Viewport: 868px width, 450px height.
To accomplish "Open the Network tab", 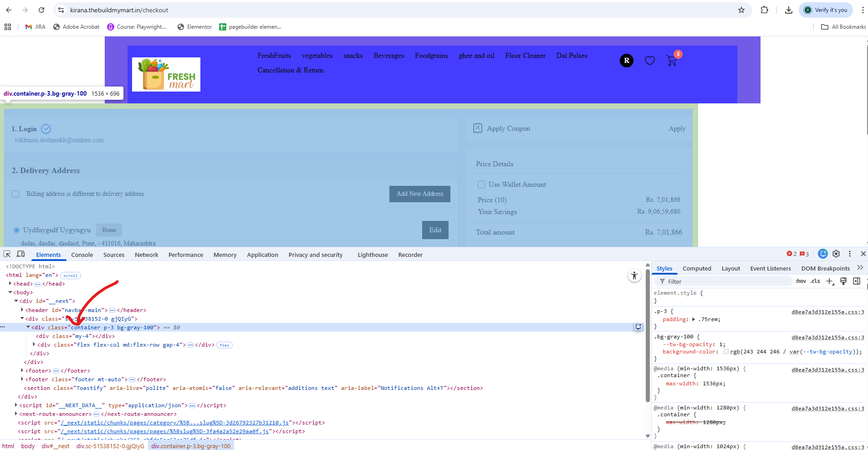I will pyautogui.click(x=147, y=255).
